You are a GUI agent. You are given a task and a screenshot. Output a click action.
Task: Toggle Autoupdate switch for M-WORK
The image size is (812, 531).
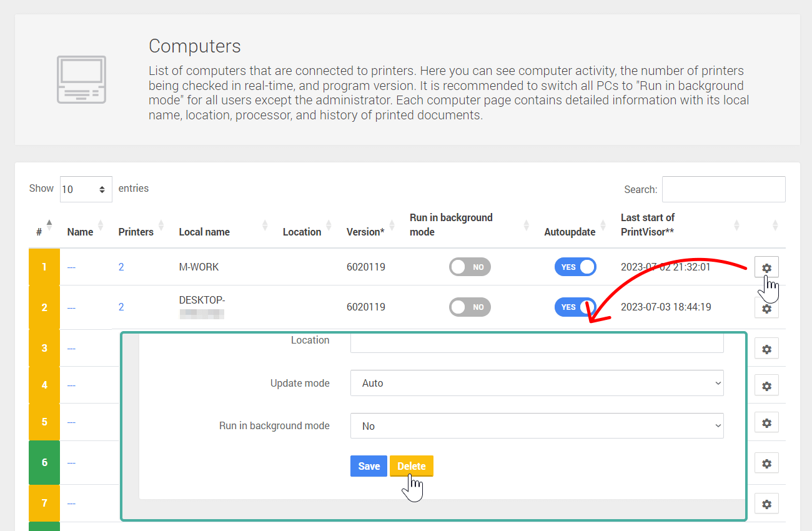tap(575, 267)
